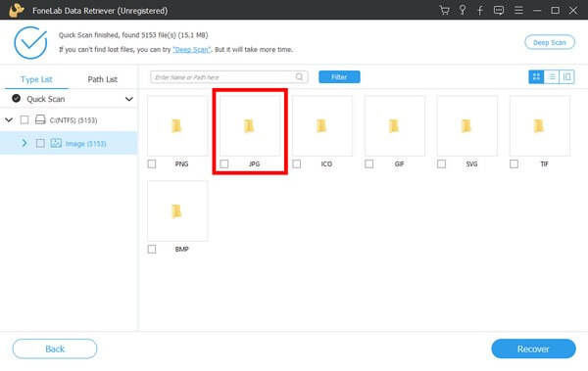Switch to content preview view

click(x=566, y=76)
